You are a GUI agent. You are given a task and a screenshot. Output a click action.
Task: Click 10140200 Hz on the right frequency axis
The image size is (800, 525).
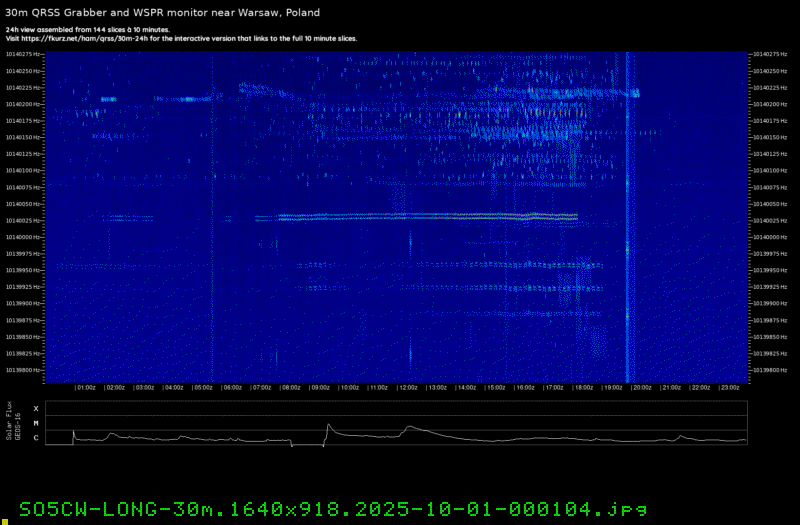click(770, 104)
